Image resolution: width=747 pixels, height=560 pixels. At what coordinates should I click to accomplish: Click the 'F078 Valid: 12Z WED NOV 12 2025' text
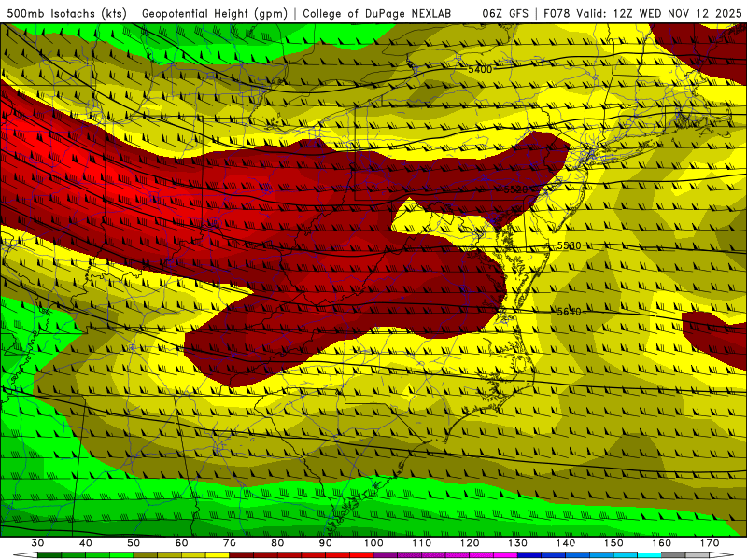[642, 14]
